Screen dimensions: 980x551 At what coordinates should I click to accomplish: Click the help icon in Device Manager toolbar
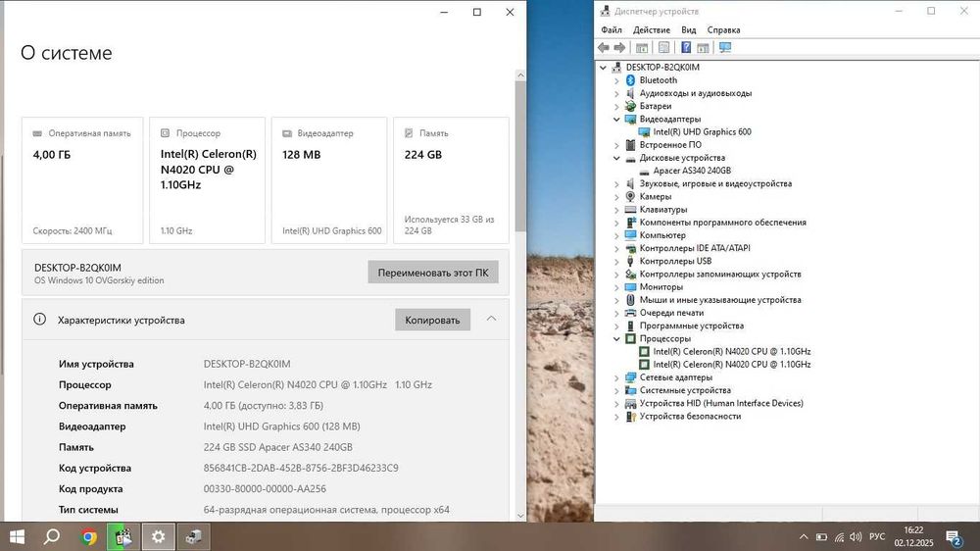pos(686,47)
